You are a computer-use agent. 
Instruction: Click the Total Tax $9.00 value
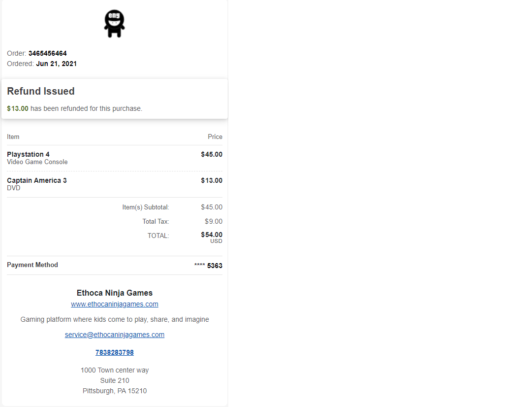(x=214, y=221)
